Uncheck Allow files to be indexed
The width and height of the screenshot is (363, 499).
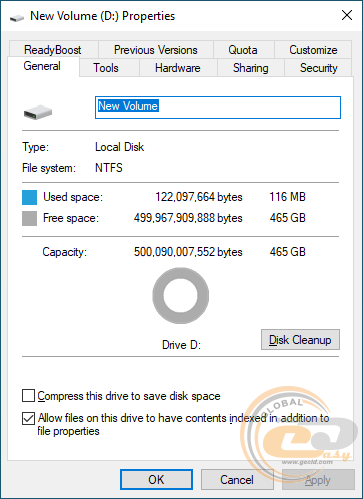point(28,418)
